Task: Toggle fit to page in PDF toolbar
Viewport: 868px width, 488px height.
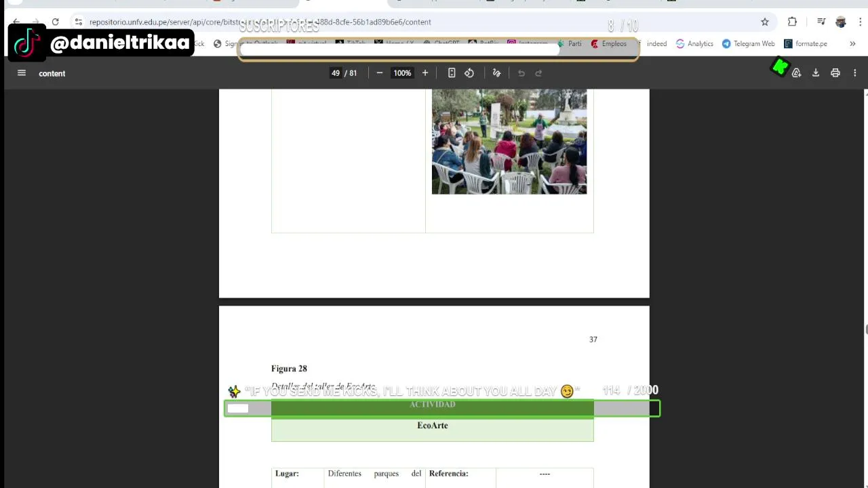Action: tap(452, 73)
